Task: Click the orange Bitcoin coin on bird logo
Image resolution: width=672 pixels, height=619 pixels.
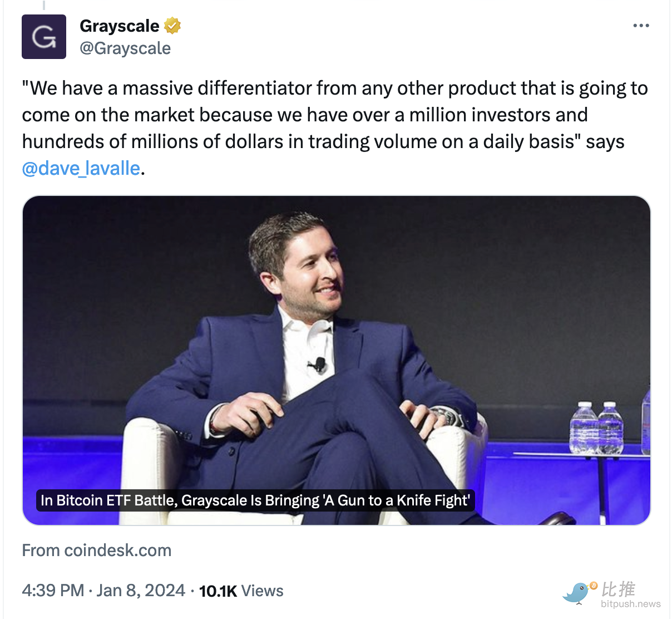Action: (x=594, y=586)
